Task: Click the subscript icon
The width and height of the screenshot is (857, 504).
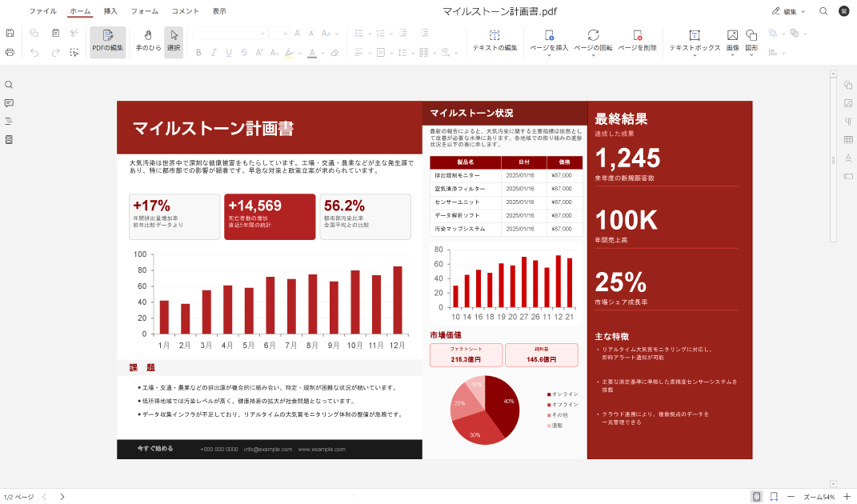Action: tap(274, 53)
